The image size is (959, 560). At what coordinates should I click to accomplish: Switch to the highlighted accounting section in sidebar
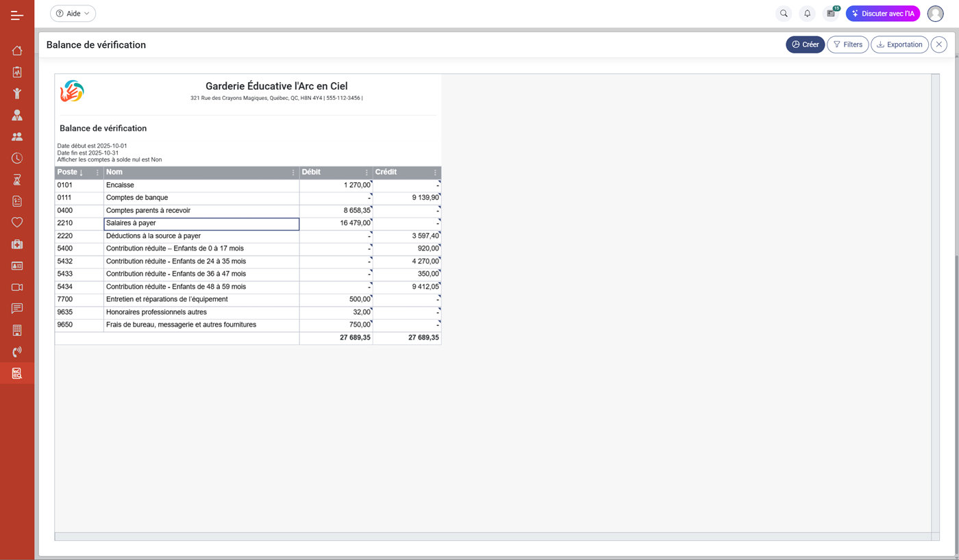coord(16,373)
